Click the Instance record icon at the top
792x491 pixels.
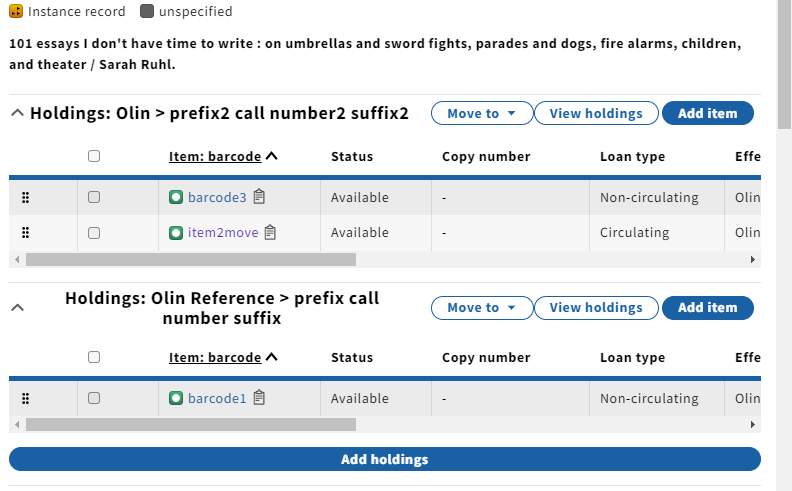(x=16, y=11)
